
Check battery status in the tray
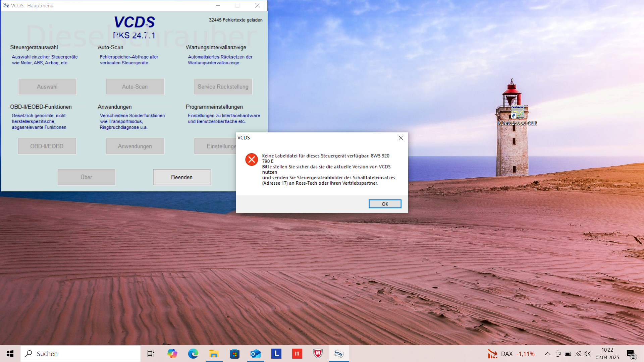(568, 354)
